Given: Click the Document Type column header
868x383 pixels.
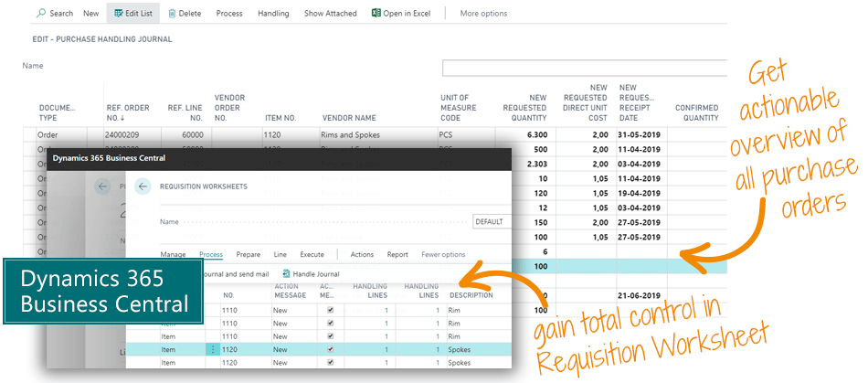Looking at the screenshot, I should tap(56, 113).
